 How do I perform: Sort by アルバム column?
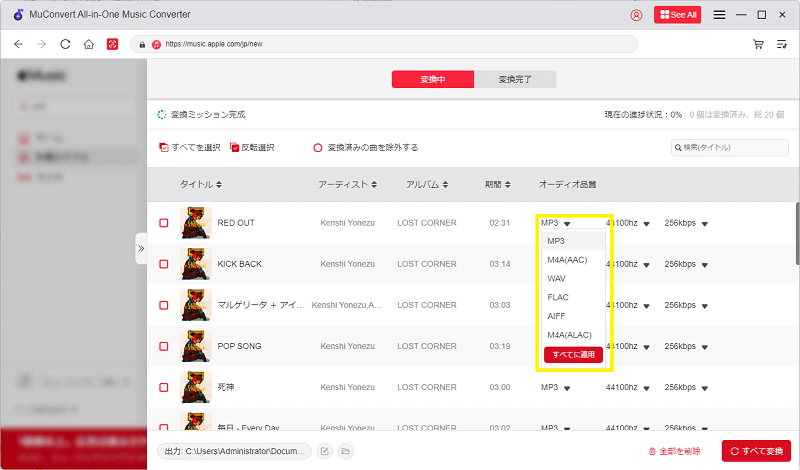427,185
